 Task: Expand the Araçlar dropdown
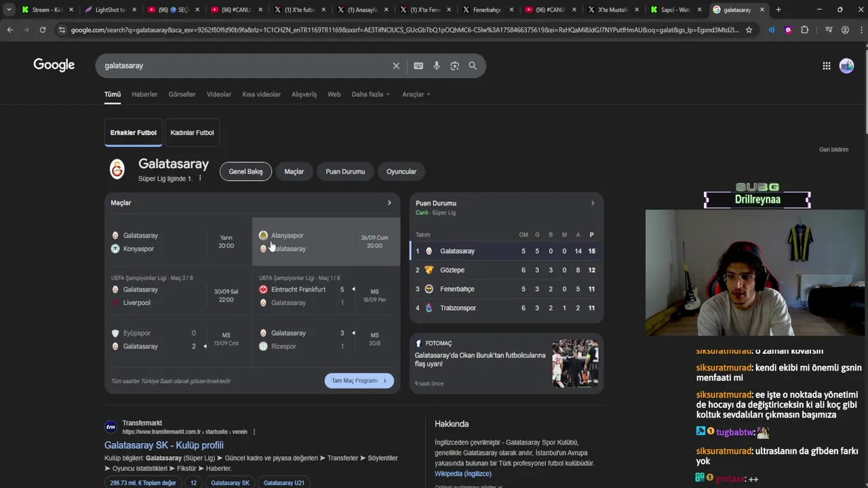(x=416, y=94)
